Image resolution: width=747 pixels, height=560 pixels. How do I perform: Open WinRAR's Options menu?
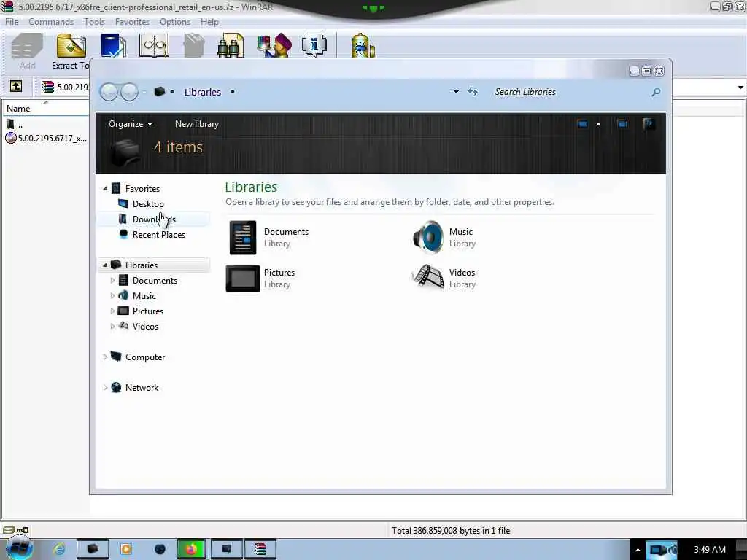coord(175,21)
